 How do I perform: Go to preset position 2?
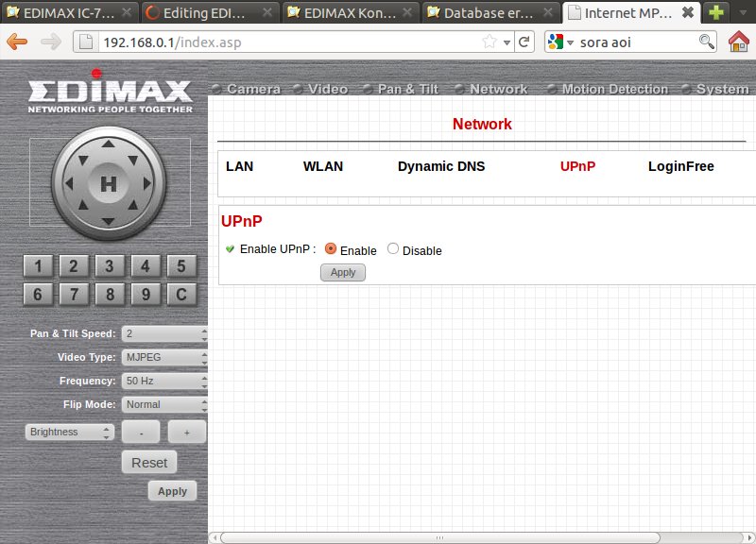[x=74, y=266]
